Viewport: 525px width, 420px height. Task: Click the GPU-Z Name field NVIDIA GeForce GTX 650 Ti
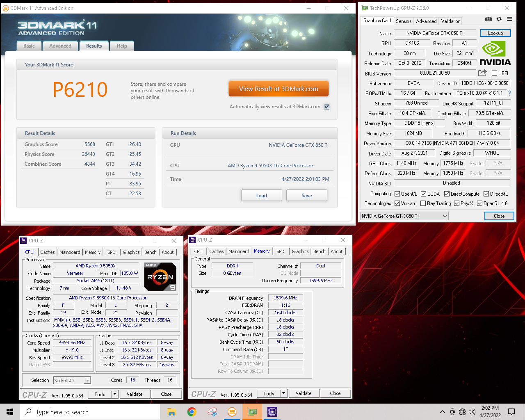pos(435,33)
